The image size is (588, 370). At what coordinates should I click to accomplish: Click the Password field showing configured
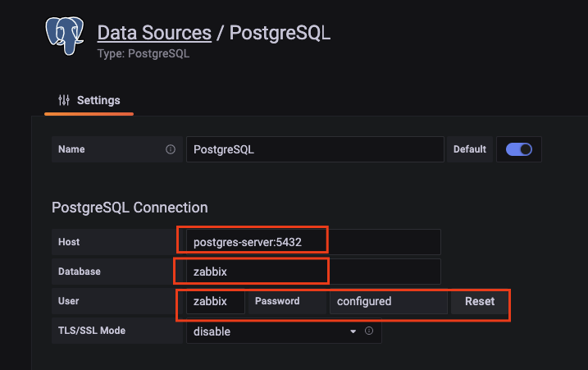point(389,301)
